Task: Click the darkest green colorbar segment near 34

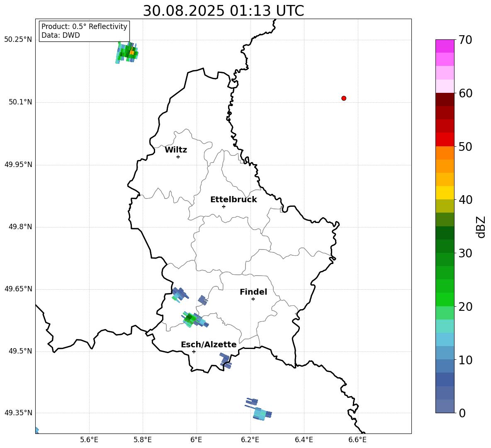Action: (x=445, y=233)
